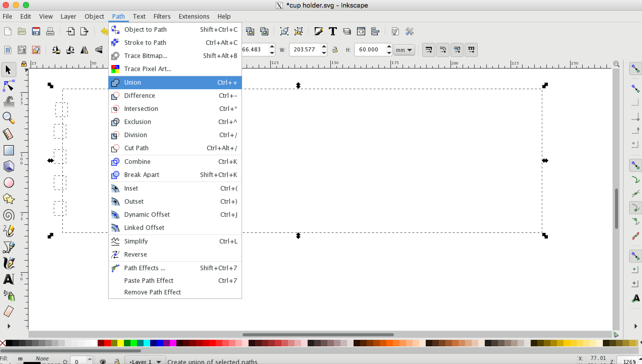Choose Combine from Path menu
This screenshot has width=642, height=364.
[175, 162]
